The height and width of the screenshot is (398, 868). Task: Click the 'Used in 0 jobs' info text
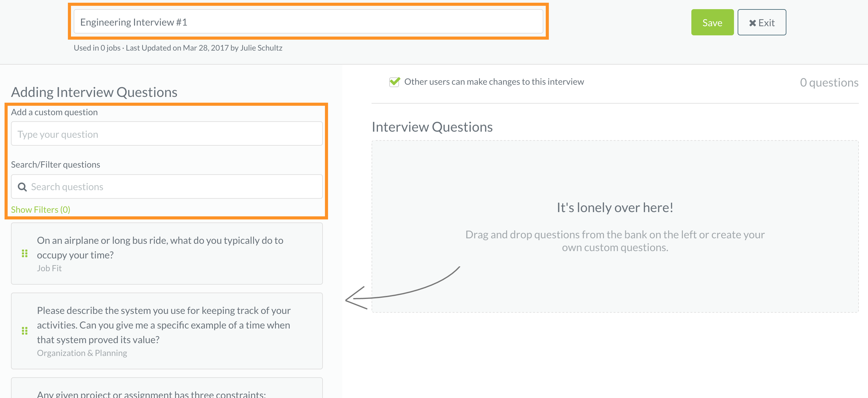[97, 48]
